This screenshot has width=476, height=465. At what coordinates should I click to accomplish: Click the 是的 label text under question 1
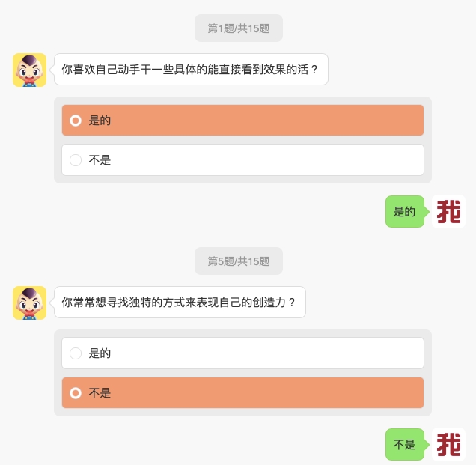point(100,121)
